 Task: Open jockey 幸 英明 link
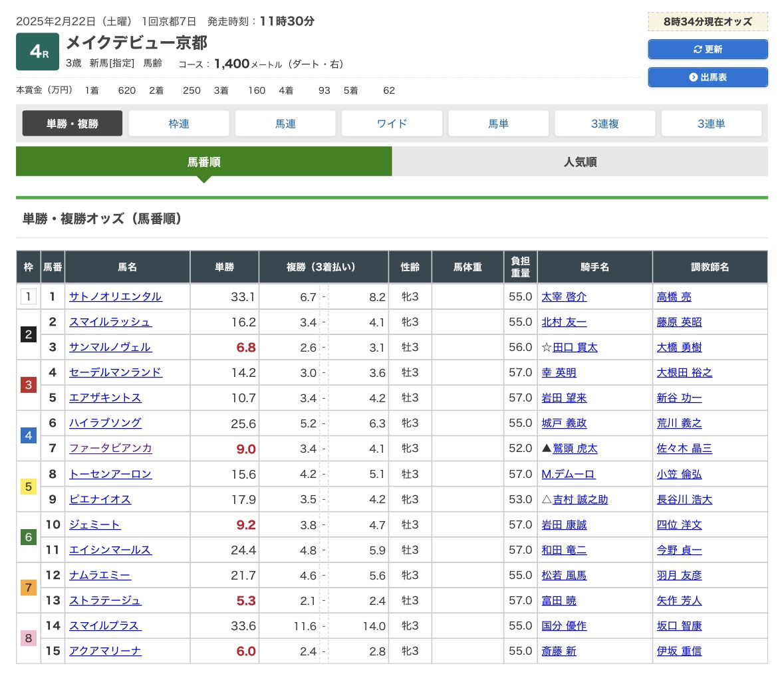(x=559, y=373)
